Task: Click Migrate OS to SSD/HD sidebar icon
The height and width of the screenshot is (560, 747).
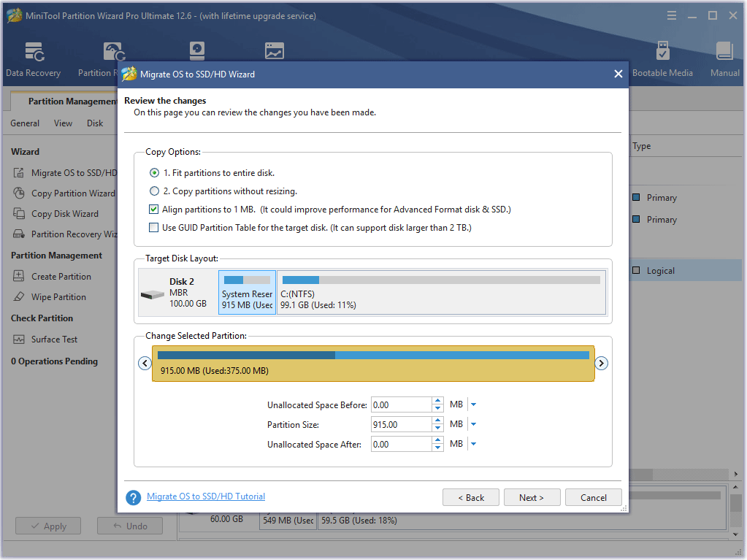Action: coord(18,173)
